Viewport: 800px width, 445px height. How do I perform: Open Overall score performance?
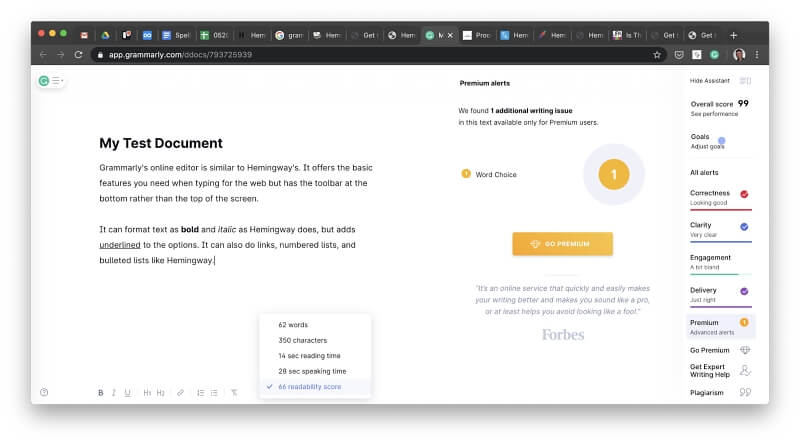[x=719, y=108]
